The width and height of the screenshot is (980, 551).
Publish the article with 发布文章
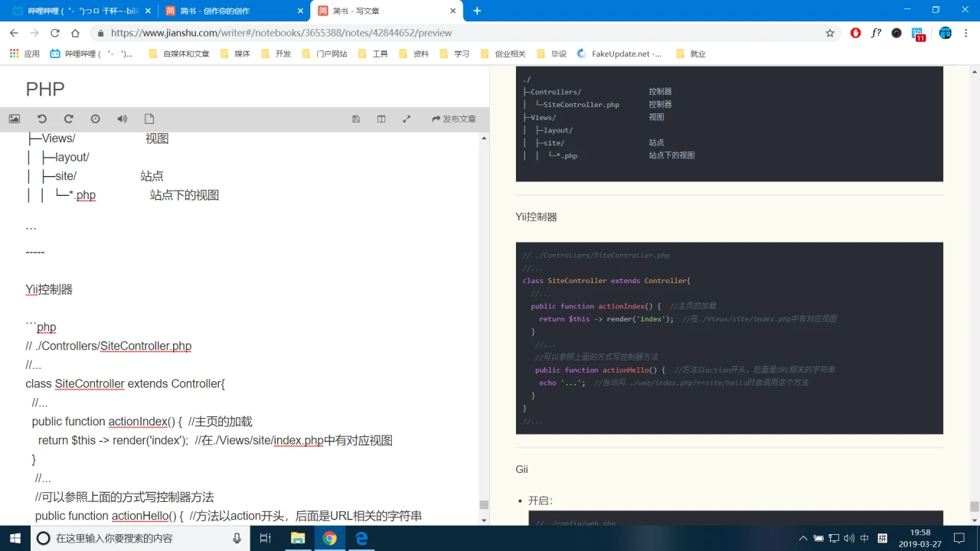pyautogui.click(x=454, y=119)
